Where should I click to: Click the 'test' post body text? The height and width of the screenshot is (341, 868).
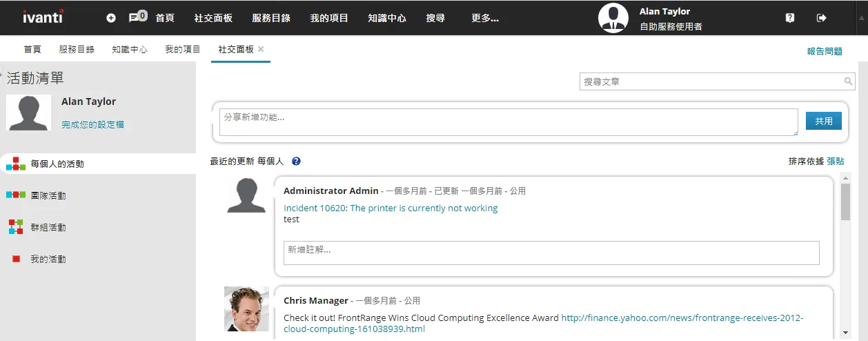tap(291, 220)
